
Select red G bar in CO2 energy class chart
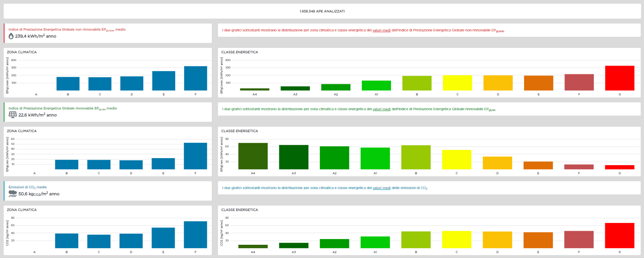[619, 235]
